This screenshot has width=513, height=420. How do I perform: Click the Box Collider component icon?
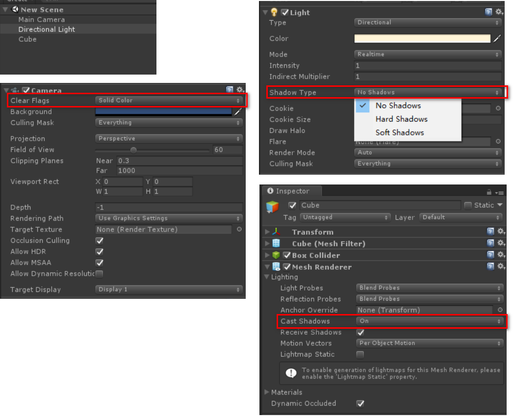[x=276, y=255]
